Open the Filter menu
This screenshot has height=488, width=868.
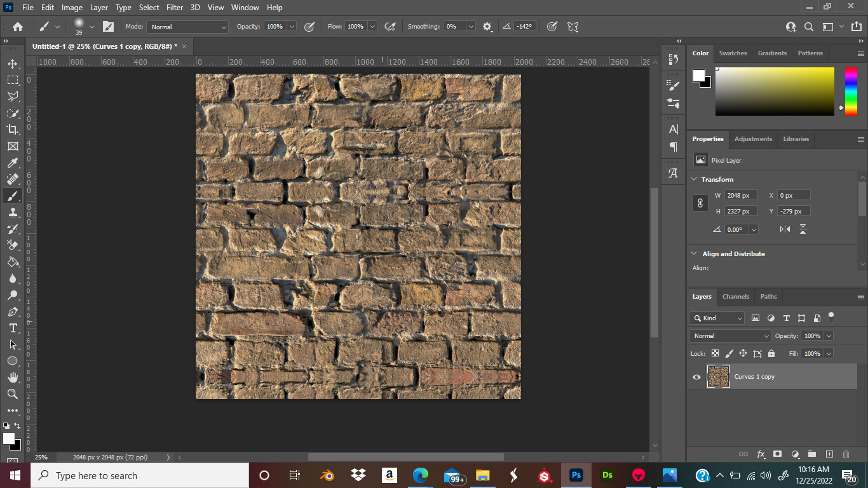point(174,7)
